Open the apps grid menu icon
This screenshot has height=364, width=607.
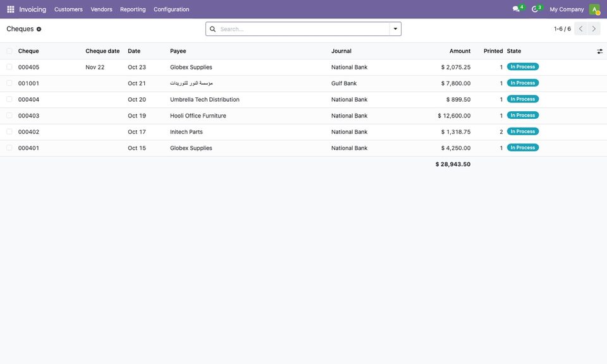pyautogui.click(x=11, y=9)
